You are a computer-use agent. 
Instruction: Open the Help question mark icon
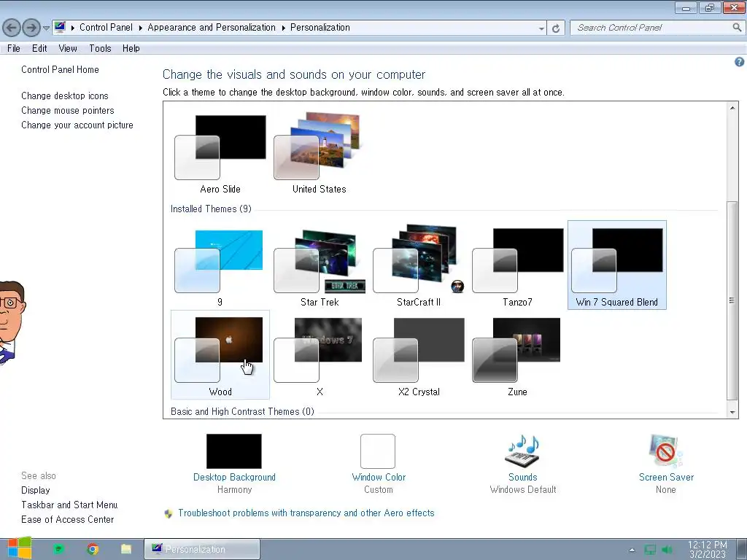(x=740, y=62)
